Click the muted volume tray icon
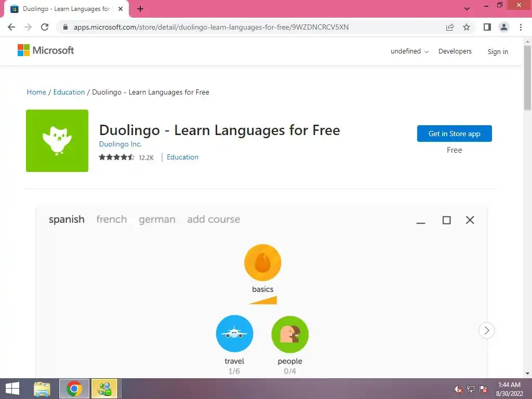532x399 pixels. pos(458,389)
